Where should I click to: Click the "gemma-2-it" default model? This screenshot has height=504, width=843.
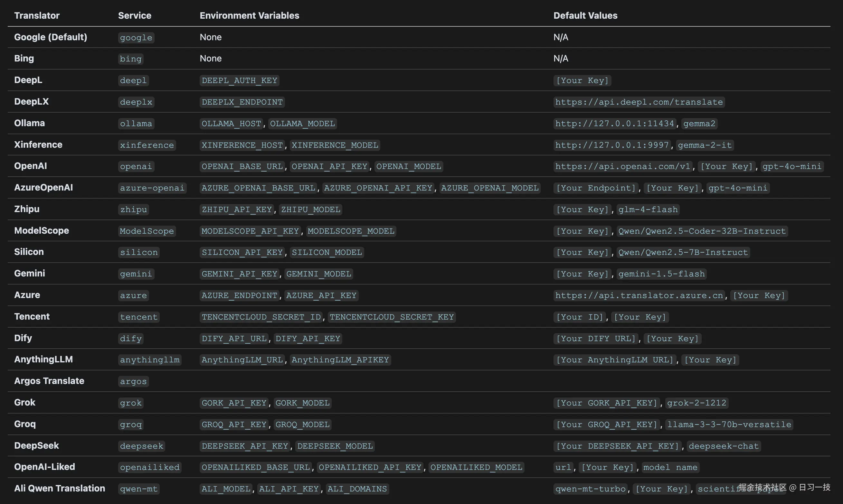pyautogui.click(x=705, y=145)
